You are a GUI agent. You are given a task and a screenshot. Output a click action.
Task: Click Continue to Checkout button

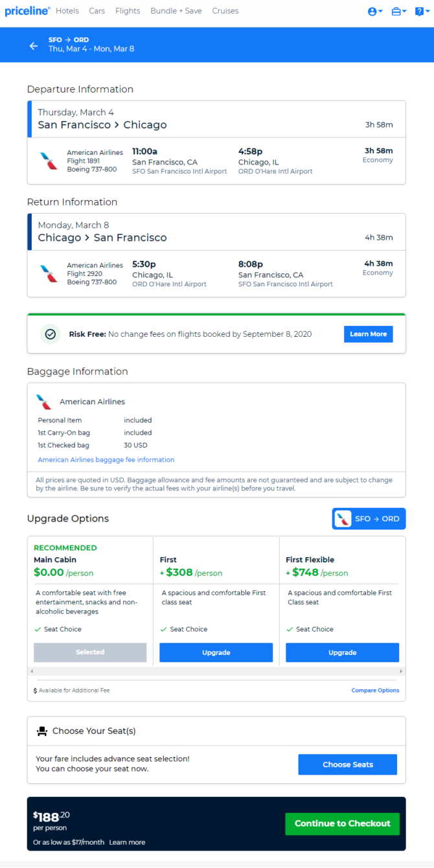(343, 824)
